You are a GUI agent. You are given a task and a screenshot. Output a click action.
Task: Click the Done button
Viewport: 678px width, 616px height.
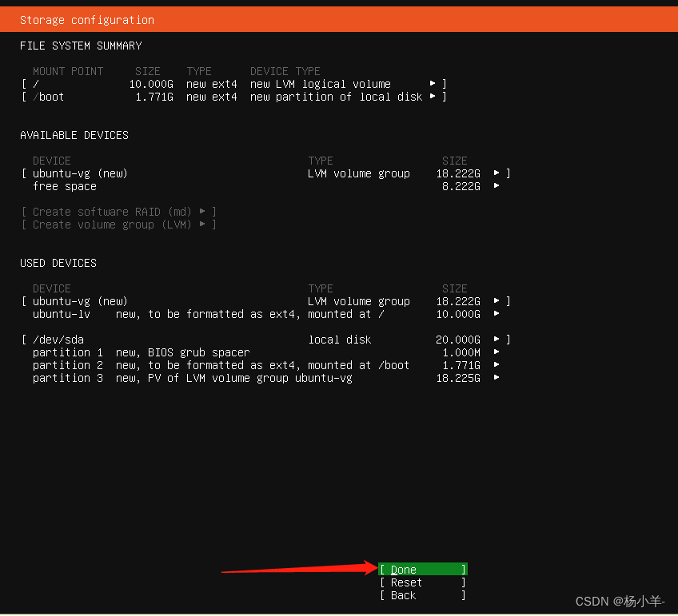pos(423,570)
